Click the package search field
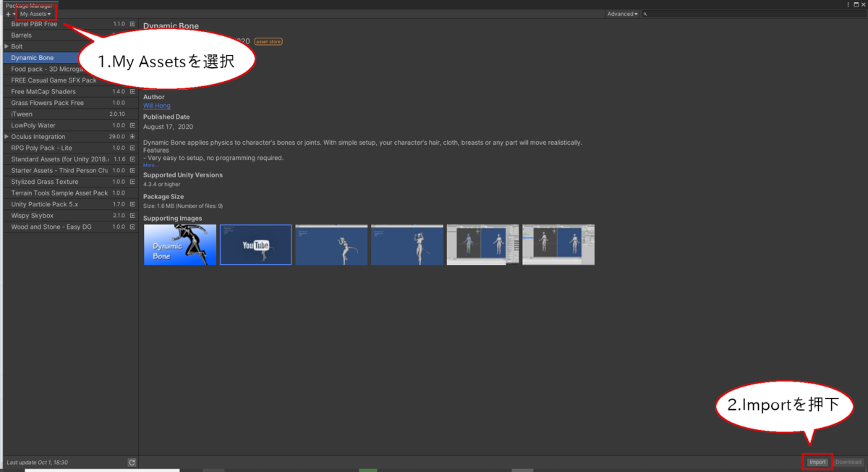 click(x=753, y=14)
